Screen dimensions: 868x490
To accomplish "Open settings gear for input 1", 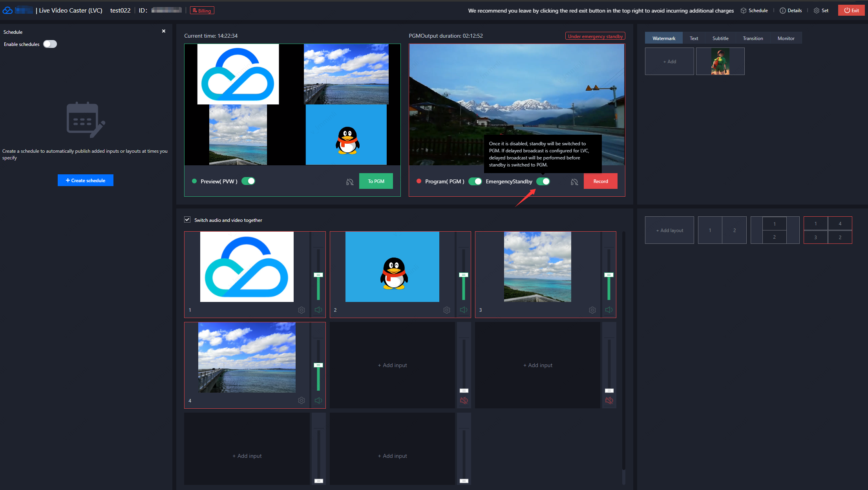I will pos(301,310).
